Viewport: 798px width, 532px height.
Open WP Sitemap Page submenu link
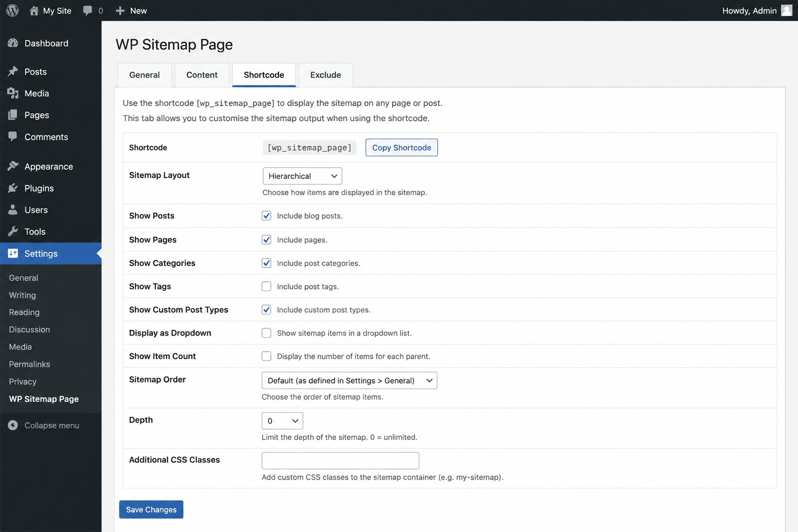tap(44, 399)
